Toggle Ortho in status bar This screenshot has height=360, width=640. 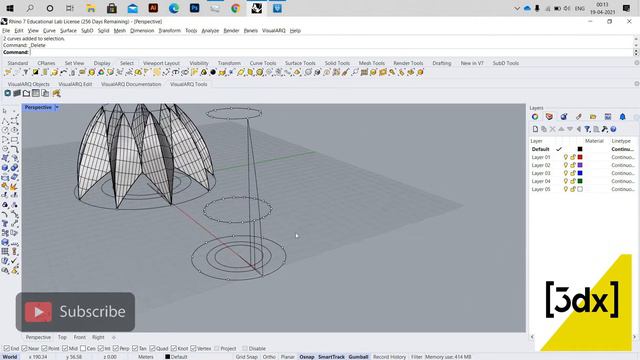(269, 357)
